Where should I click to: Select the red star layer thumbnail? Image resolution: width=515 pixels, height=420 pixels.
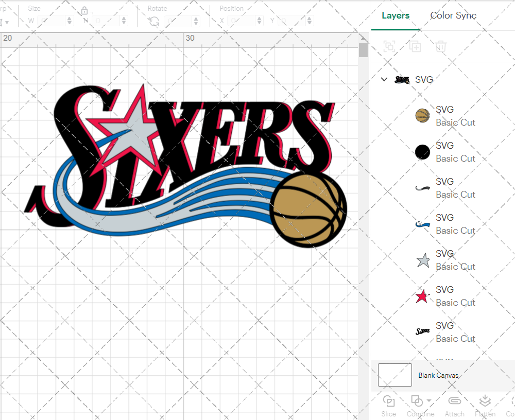coord(422,296)
